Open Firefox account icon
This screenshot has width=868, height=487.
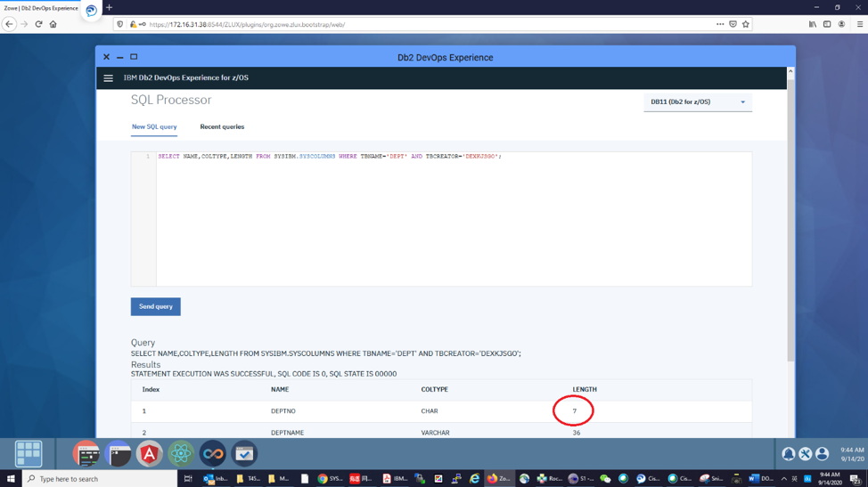[841, 24]
